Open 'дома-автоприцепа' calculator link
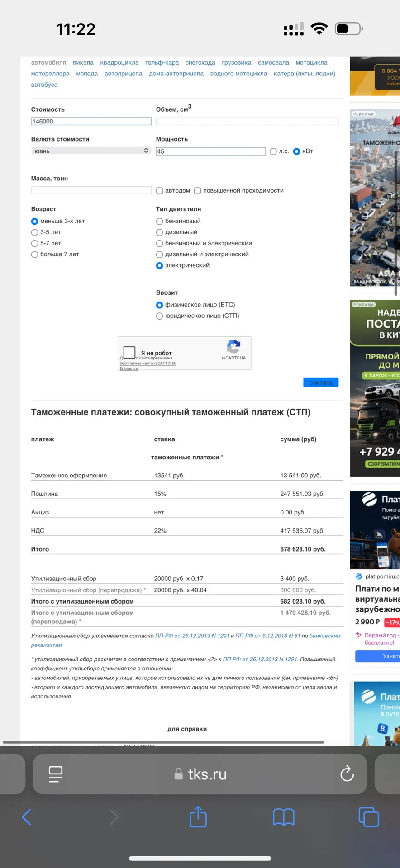Viewport: 400px width, 868px height. click(176, 74)
